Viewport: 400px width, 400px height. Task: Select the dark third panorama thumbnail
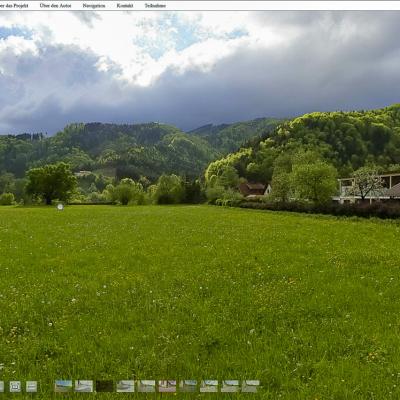(105, 386)
